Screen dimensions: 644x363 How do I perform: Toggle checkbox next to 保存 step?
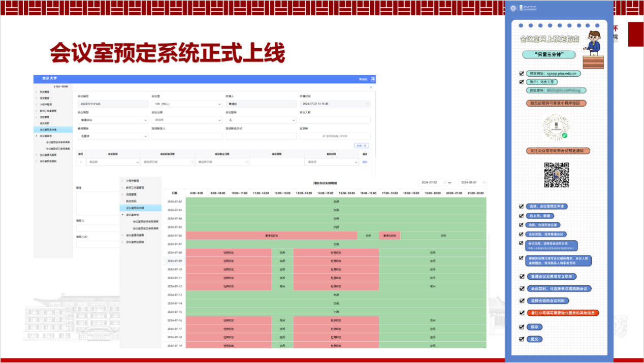pyautogui.click(x=522, y=327)
